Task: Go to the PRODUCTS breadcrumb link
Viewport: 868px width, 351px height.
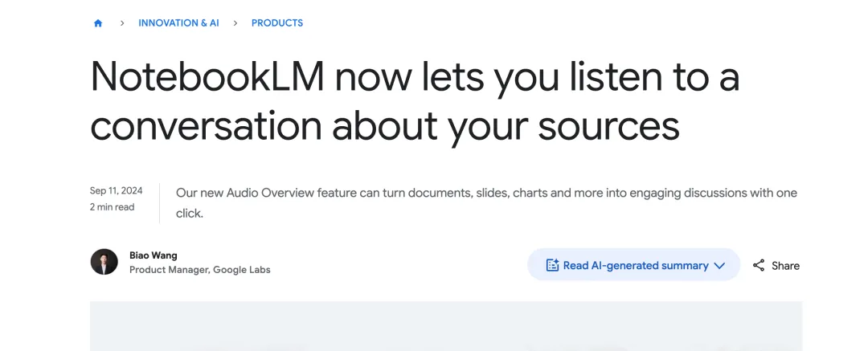Action: click(277, 23)
